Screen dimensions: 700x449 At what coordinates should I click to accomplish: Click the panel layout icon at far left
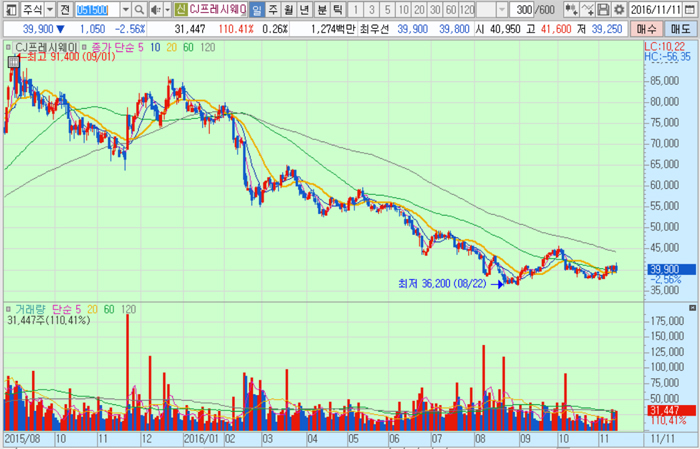click(x=8, y=9)
